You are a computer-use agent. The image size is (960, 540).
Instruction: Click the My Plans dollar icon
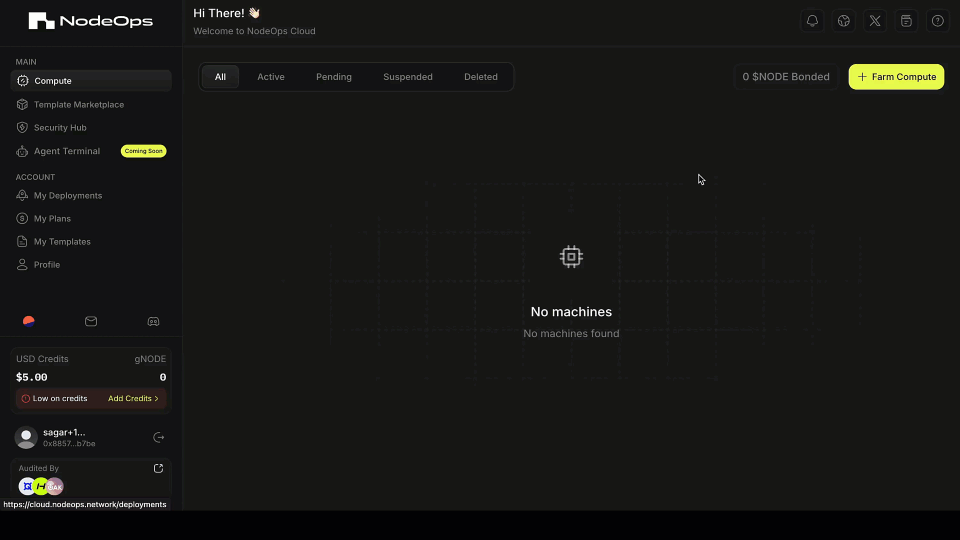22,219
